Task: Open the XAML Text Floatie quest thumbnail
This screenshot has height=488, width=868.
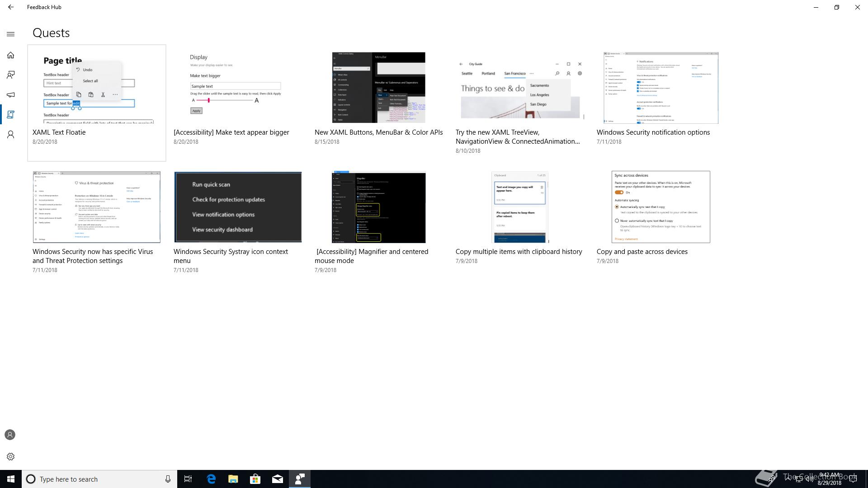Action: pos(97,88)
